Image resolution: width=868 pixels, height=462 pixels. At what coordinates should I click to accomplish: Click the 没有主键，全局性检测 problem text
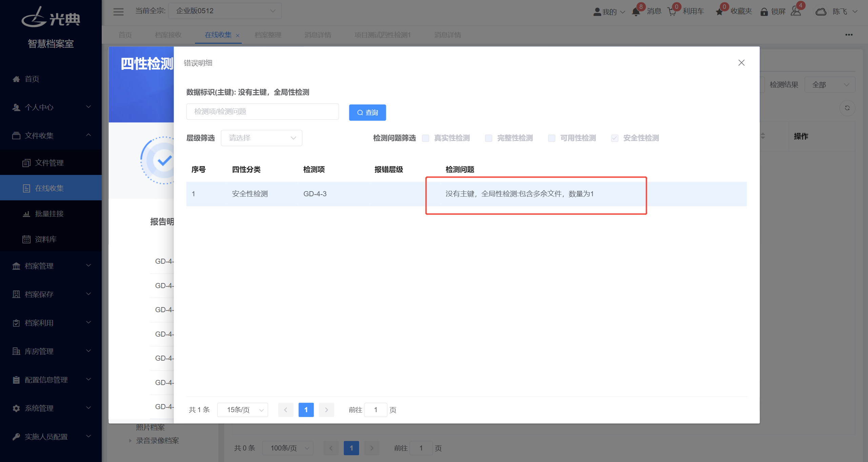coord(519,194)
